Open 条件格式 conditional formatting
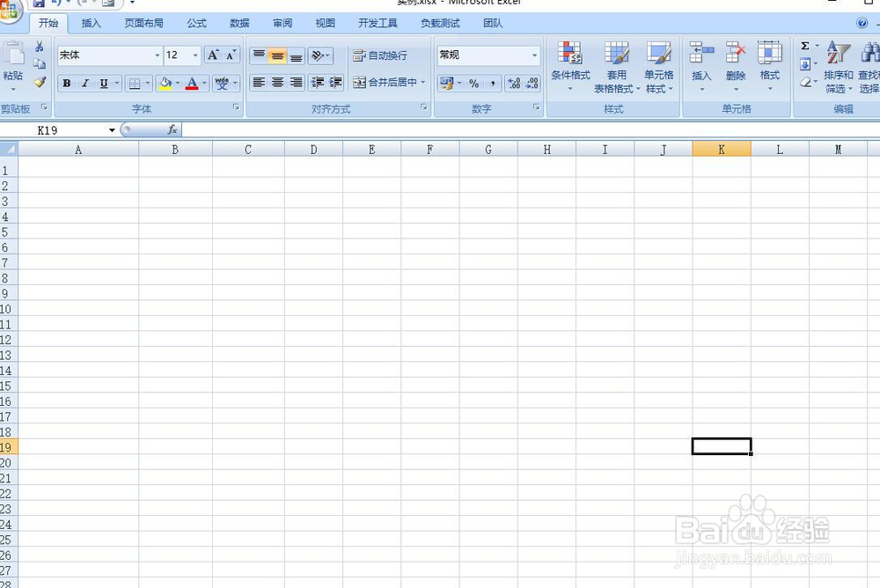 click(x=570, y=68)
